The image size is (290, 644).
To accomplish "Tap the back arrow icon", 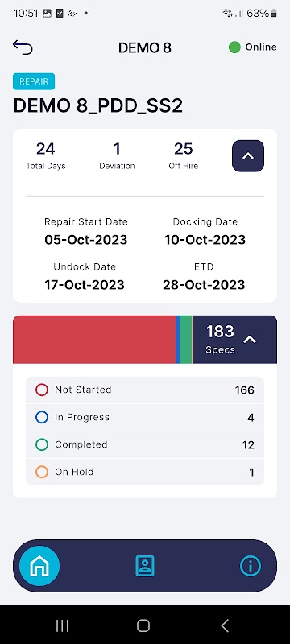I will click(x=23, y=47).
